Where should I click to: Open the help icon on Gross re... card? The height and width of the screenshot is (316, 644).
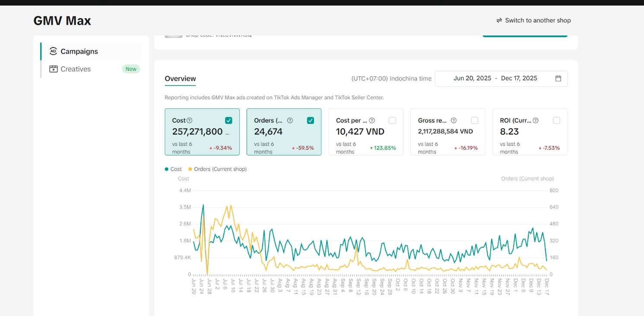pyautogui.click(x=454, y=120)
